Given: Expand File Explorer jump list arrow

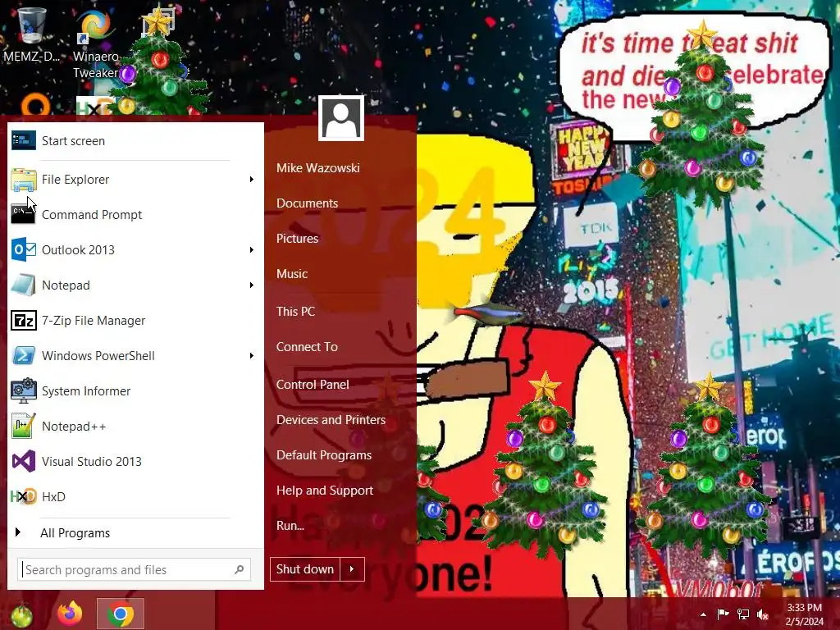Looking at the screenshot, I should pyautogui.click(x=251, y=180).
